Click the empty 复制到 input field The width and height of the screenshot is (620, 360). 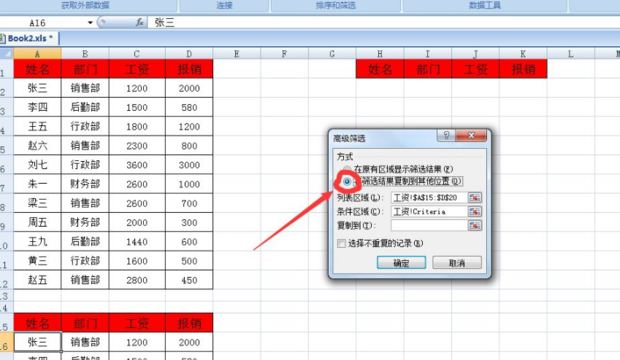coord(429,225)
